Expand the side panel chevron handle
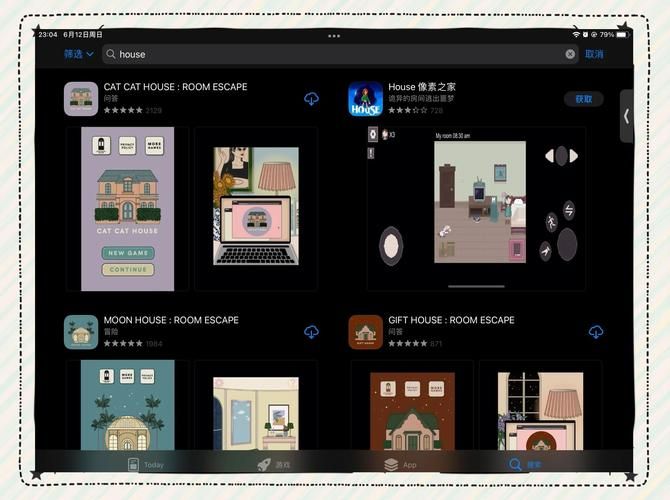 pyautogui.click(x=626, y=116)
